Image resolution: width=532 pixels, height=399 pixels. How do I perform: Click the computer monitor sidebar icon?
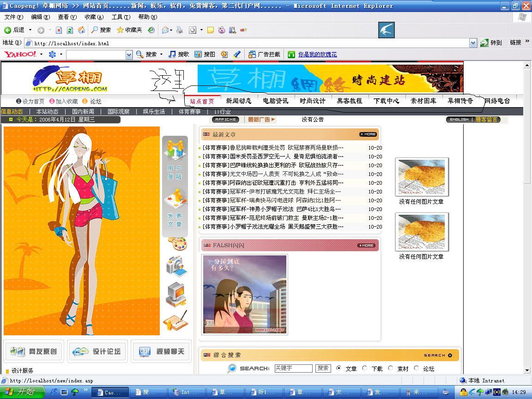click(176, 294)
